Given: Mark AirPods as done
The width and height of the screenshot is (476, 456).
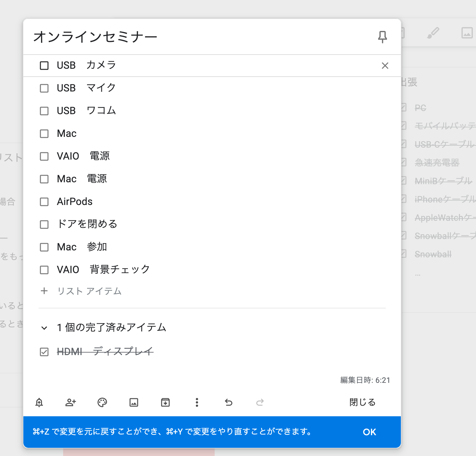Looking at the screenshot, I should click(44, 202).
